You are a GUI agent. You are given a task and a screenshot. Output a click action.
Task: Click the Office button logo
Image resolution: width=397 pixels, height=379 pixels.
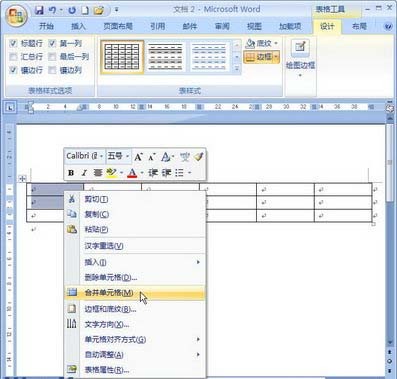pyautogui.click(x=17, y=16)
